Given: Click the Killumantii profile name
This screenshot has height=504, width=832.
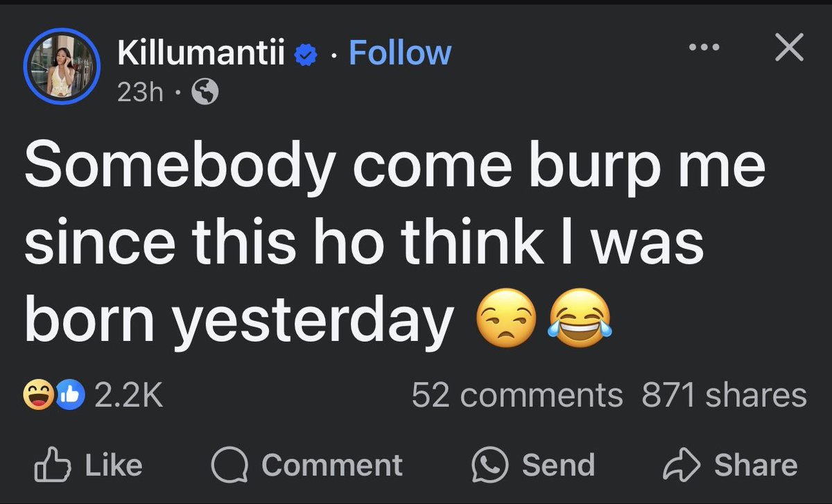Looking at the screenshot, I should point(201,53).
